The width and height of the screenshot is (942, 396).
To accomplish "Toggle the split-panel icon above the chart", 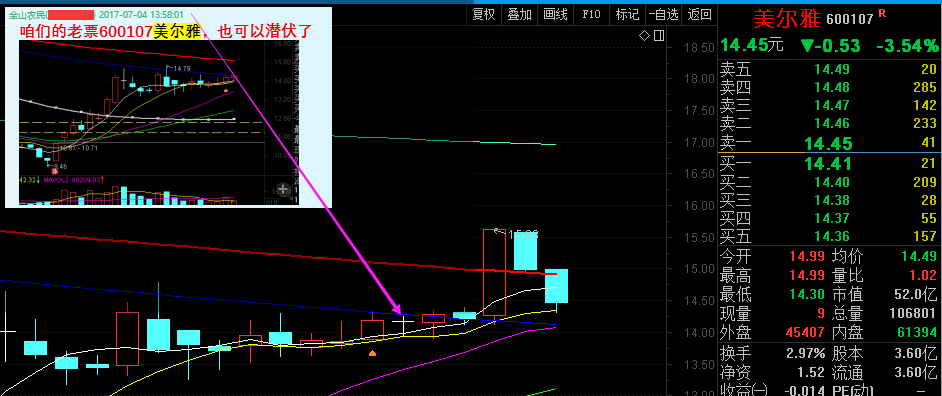I will pos(659,36).
